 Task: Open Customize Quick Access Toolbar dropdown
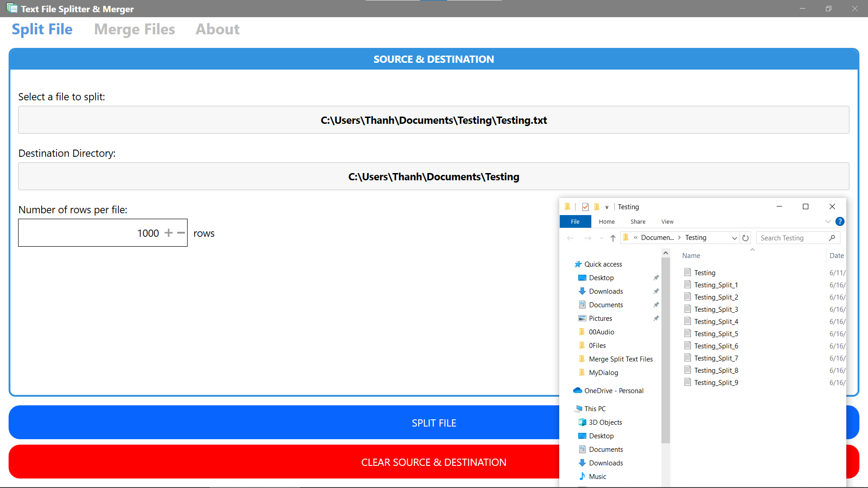(607, 207)
